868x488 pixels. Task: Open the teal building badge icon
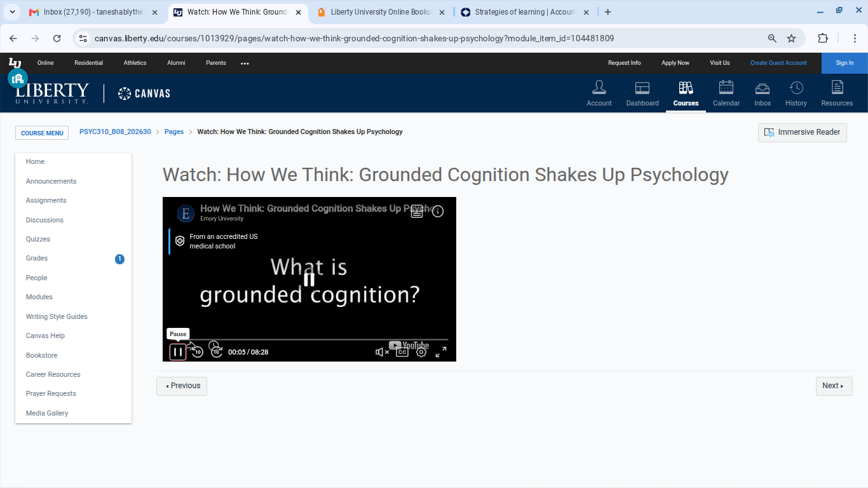pyautogui.click(x=18, y=79)
